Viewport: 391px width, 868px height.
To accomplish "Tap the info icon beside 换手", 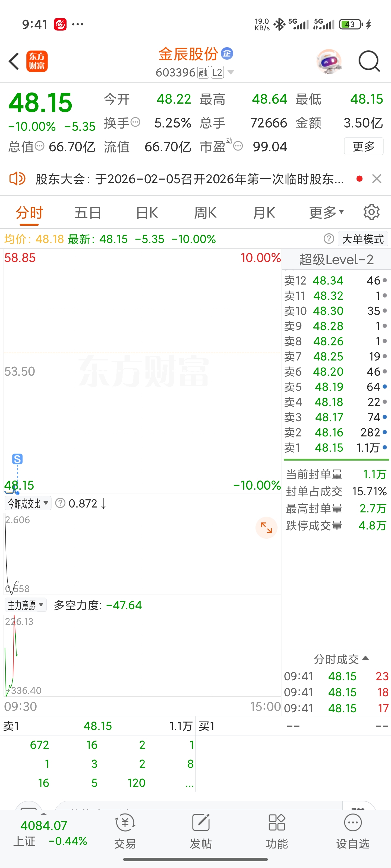I will pyautogui.click(x=135, y=122).
